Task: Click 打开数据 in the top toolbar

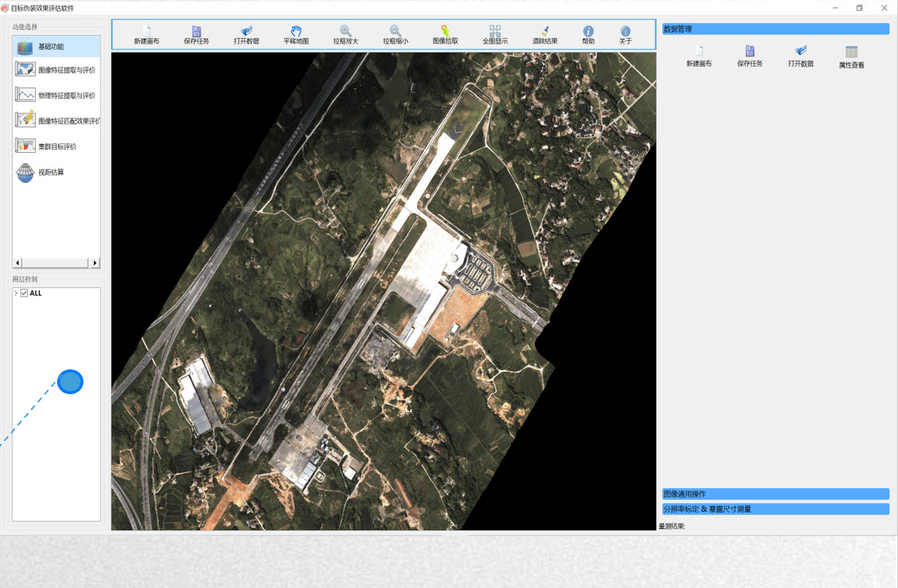Action: [x=247, y=35]
